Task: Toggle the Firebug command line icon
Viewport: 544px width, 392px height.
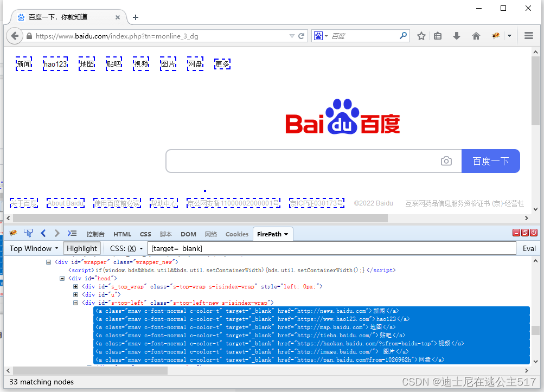Action: [72, 233]
